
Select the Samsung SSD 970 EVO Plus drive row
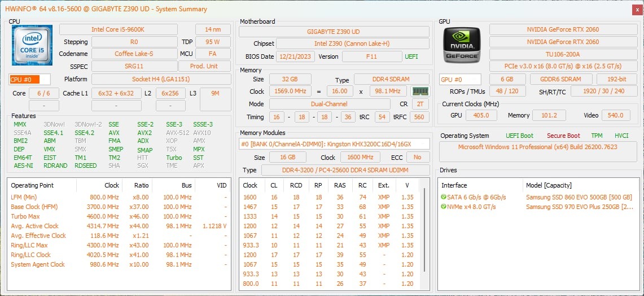pyautogui.click(x=538, y=206)
